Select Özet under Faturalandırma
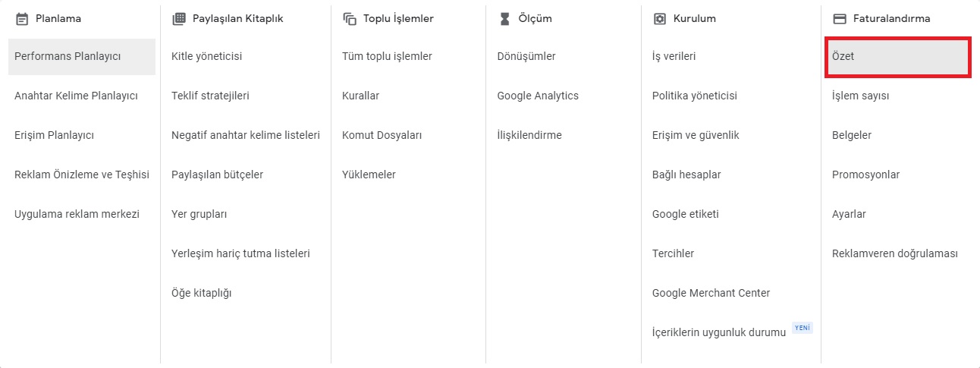The width and height of the screenshot is (980, 368). coord(843,56)
